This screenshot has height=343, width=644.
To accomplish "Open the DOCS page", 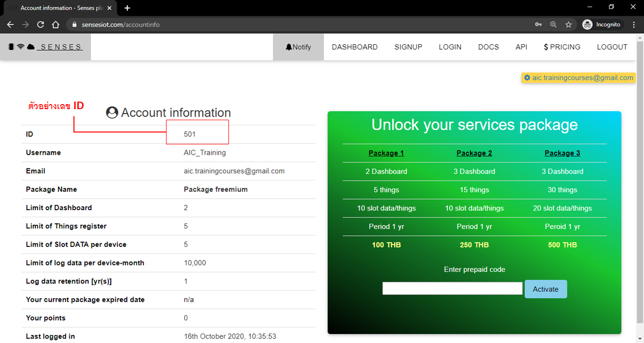I will (488, 47).
